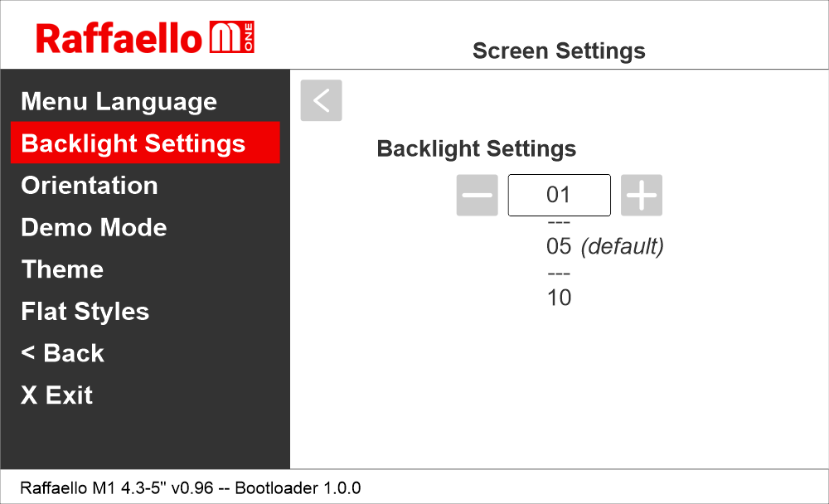This screenshot has height=504, width=829.
Task: Click the red M ONE logo icon
Action: point(233,38)
